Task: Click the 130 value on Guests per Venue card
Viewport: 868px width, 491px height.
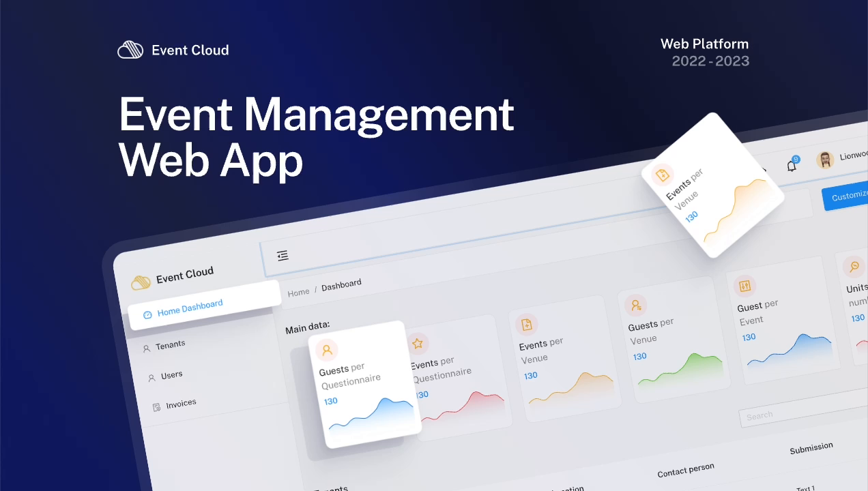Action: (639, 356)
